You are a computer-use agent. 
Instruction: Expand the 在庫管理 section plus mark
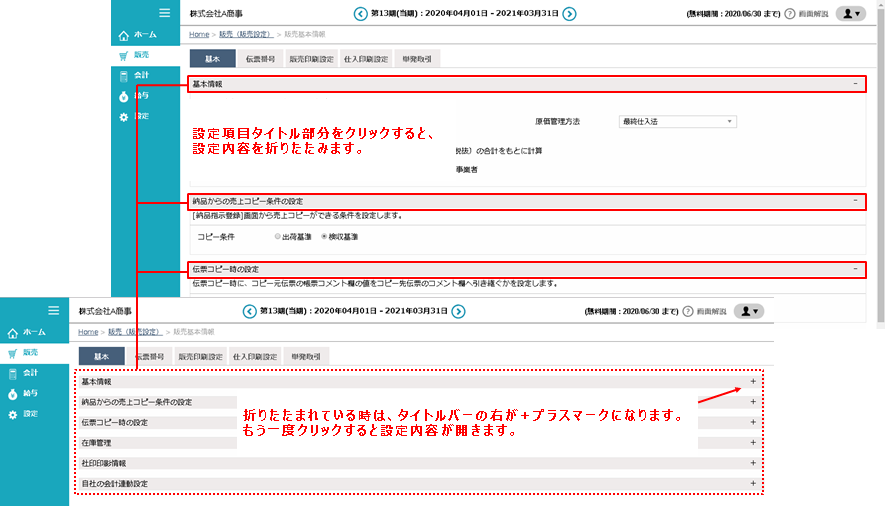click(753, 443)
